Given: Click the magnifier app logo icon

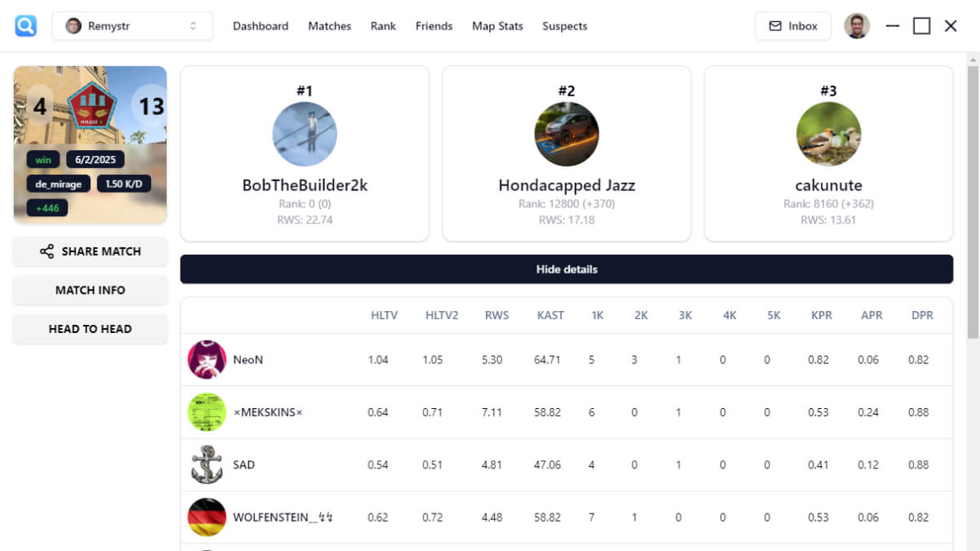Looking at the screenshot, I should (26, 26).
